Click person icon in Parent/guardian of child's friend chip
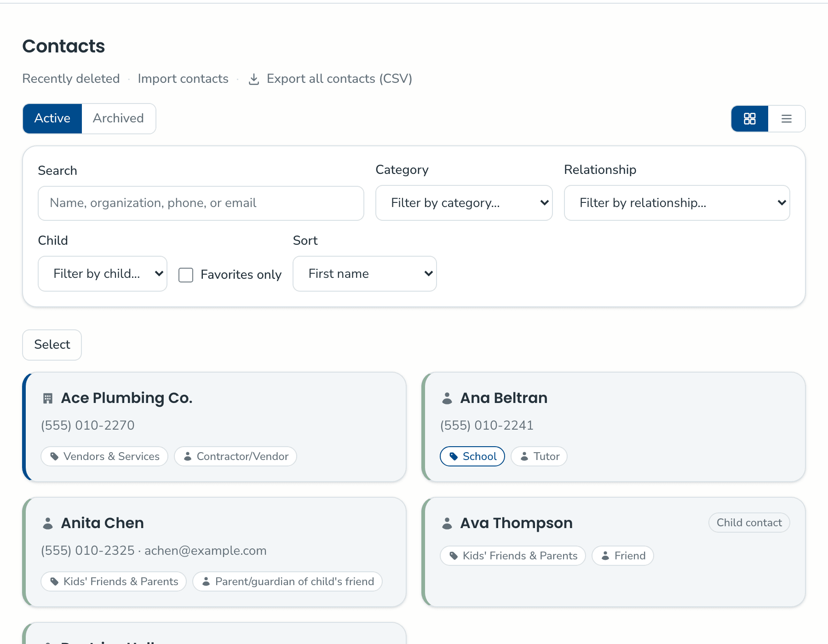Viewport: 828px width, 644px height. click(206, 581)
